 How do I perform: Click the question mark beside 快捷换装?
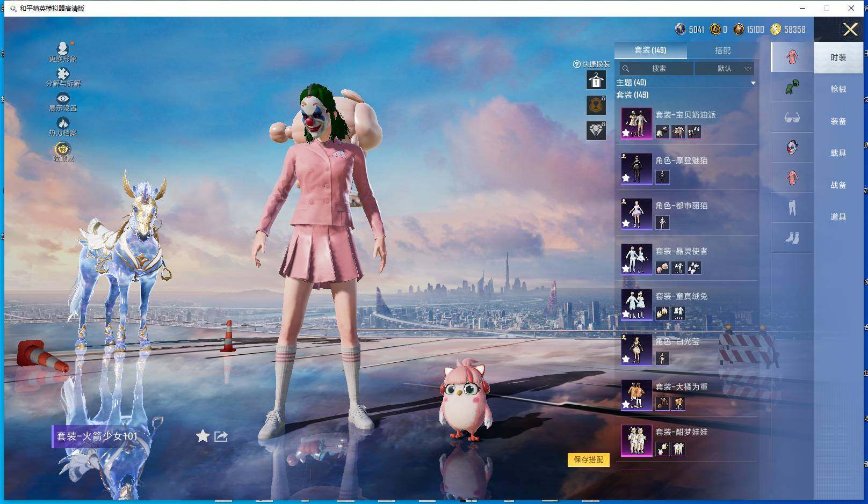(577, 64)
